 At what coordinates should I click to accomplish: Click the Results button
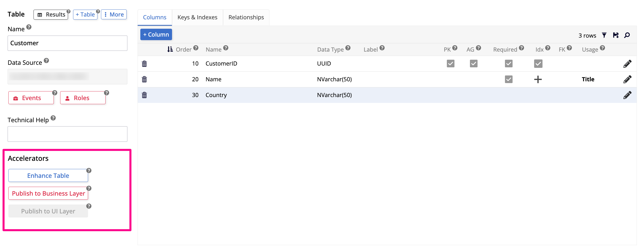pyautogui.click(x=51, y=14)
